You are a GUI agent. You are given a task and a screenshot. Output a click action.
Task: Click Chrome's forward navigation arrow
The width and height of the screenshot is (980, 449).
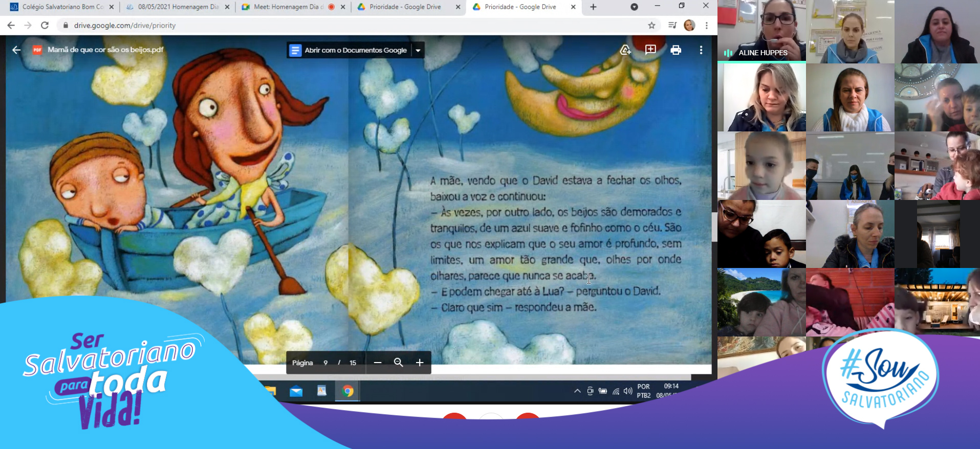[28, 25]
